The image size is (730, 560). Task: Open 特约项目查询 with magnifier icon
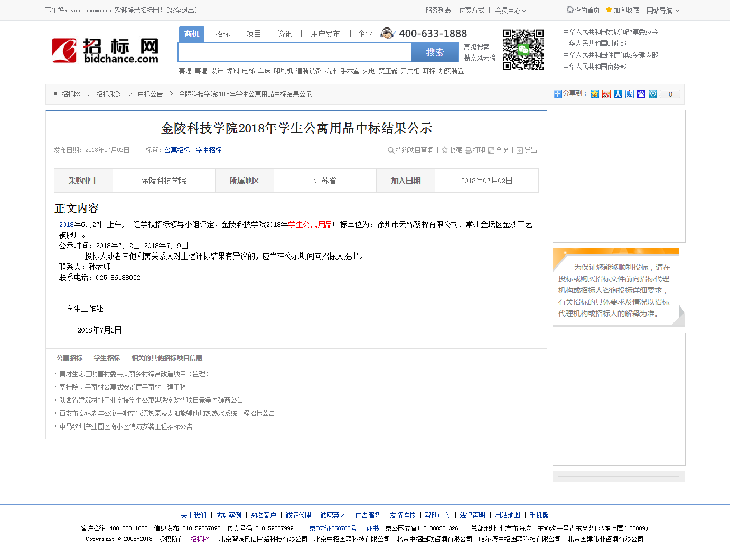(410, 150)
